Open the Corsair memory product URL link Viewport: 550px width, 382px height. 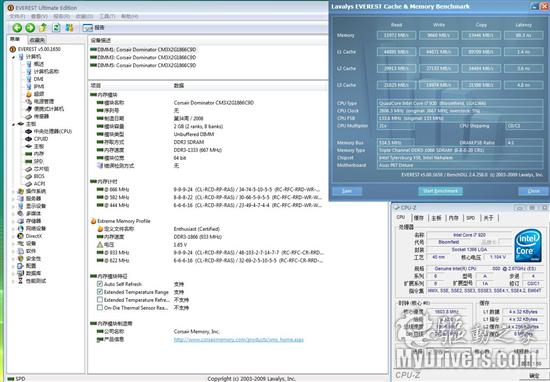(239, 340)
